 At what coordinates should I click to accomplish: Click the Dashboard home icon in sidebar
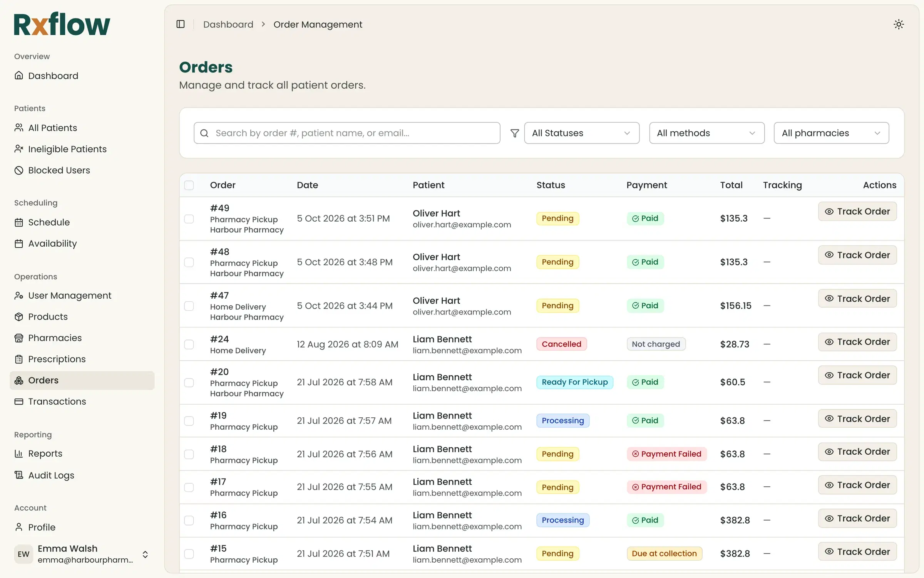pos(19,76)
